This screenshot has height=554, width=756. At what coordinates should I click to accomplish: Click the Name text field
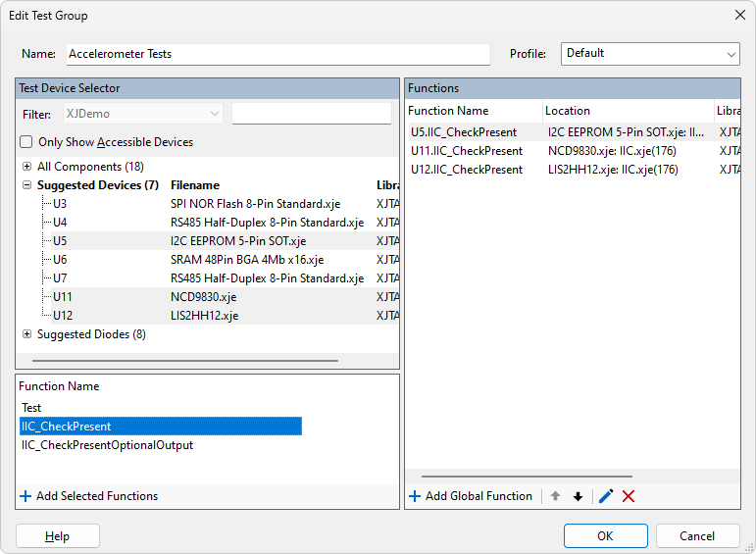coord(277,55)
